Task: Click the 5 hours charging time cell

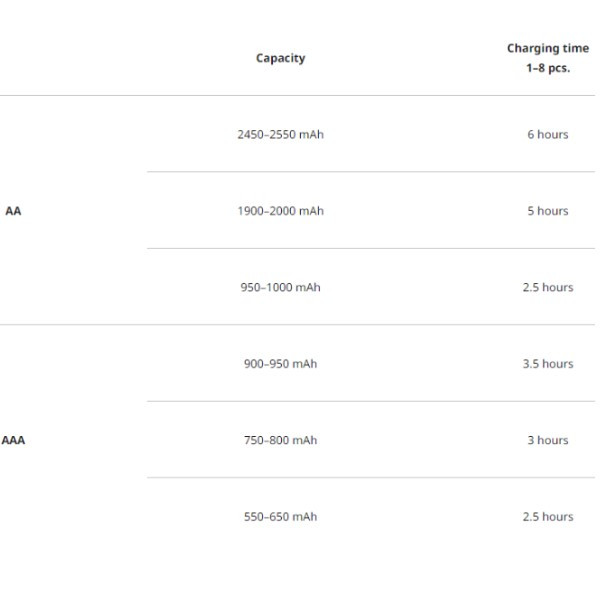Action: (548, 211)
